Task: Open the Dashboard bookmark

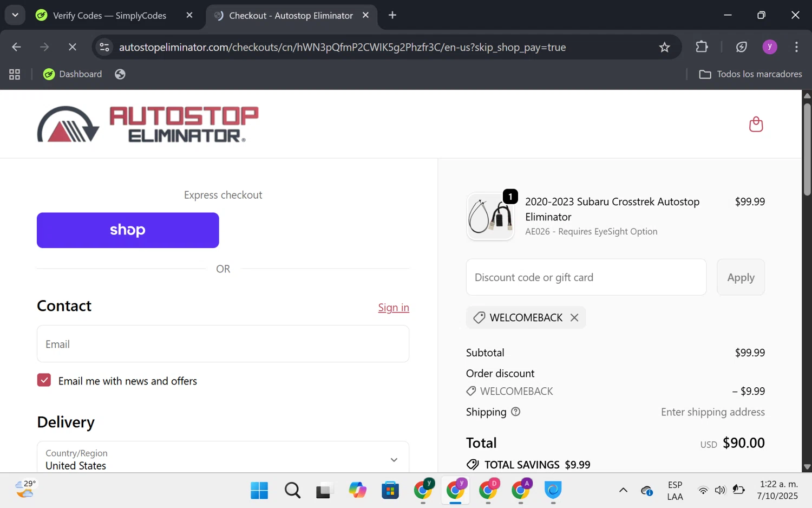Action: [73, 74]
